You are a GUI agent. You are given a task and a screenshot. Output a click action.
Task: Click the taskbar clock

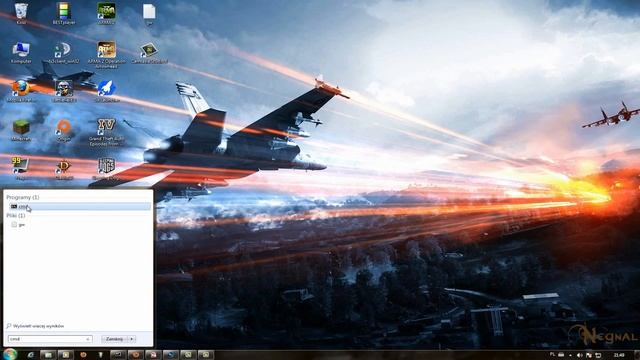619,355
